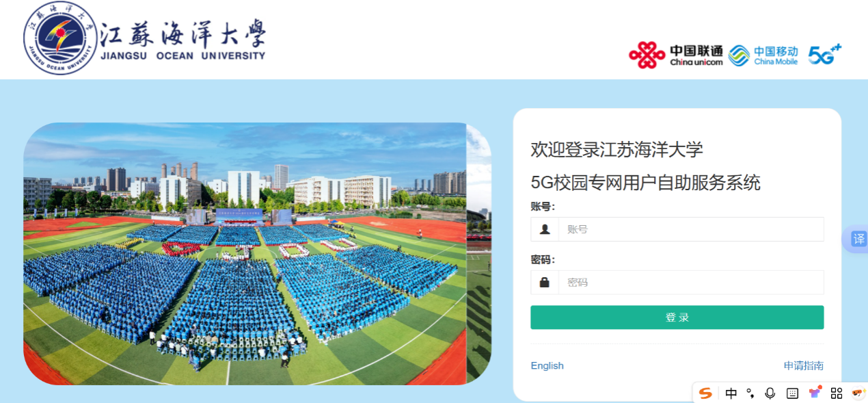Viewport: 868px width, 403px height.
Task: Click the green 登录 login button
Action: tap(677, 317)
